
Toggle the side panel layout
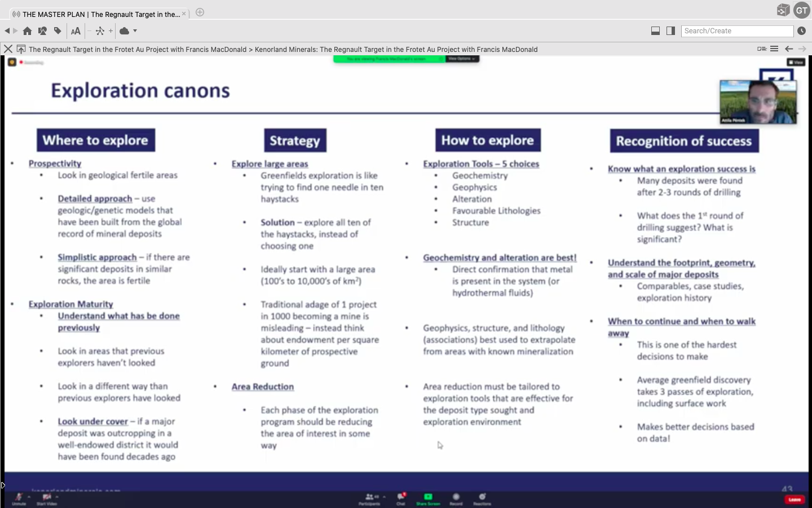[x=670, y=31]
